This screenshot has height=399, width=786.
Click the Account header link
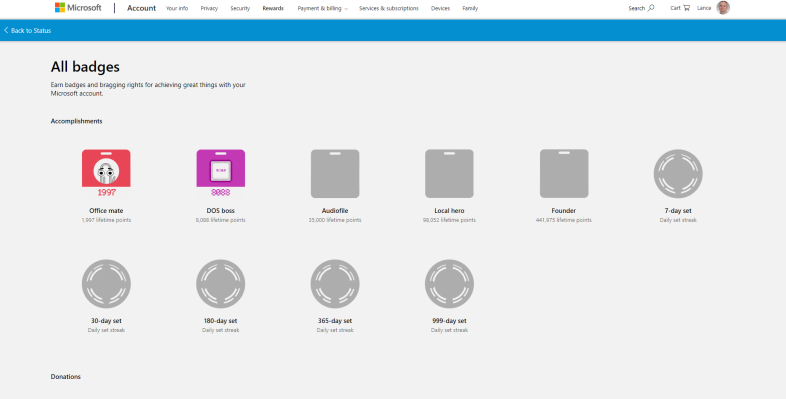pos(141,8)
